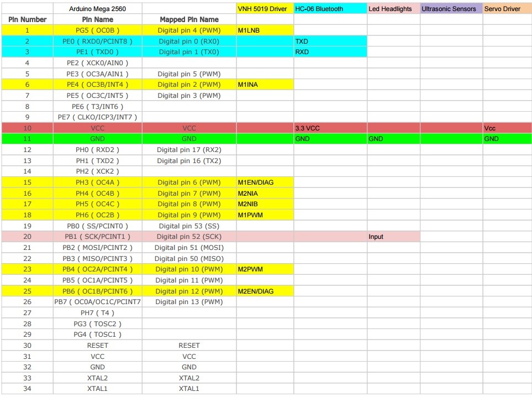This screenshot has width=532, height=397.
Task: Click 'RESET' in Mapped Pin Name column
Action: click(x=189, y=346)
